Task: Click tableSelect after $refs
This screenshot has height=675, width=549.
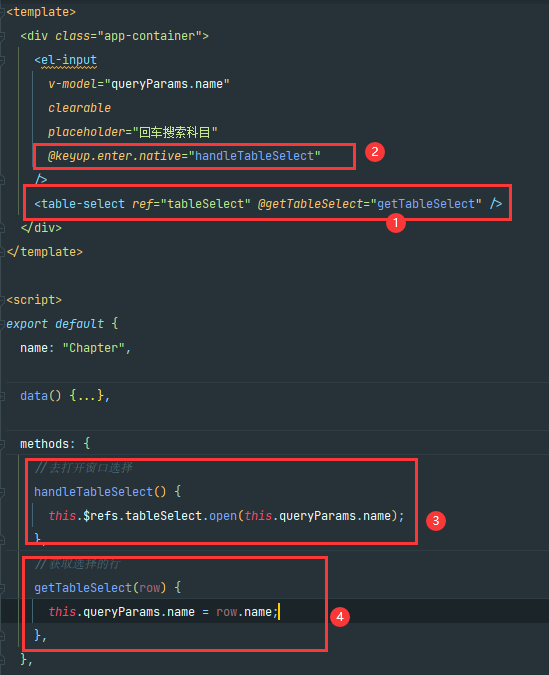Action: (x=164, y=516)
